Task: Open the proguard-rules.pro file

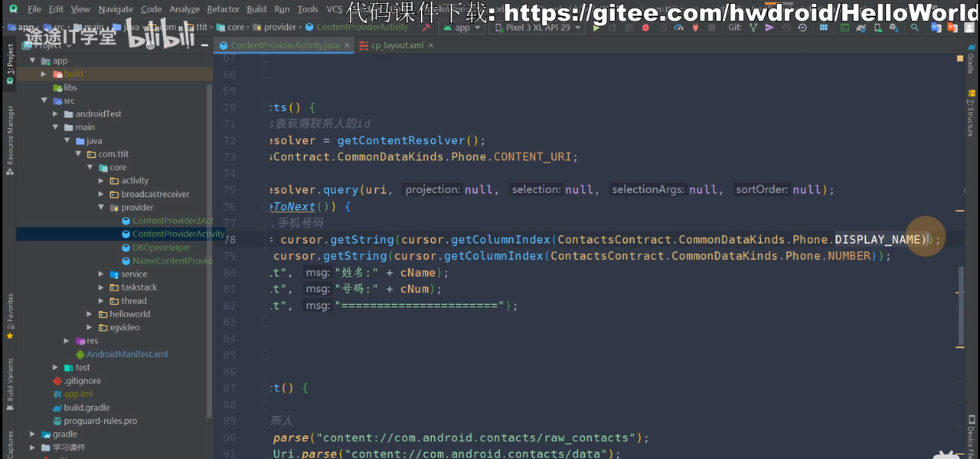Action: point(95,421)
